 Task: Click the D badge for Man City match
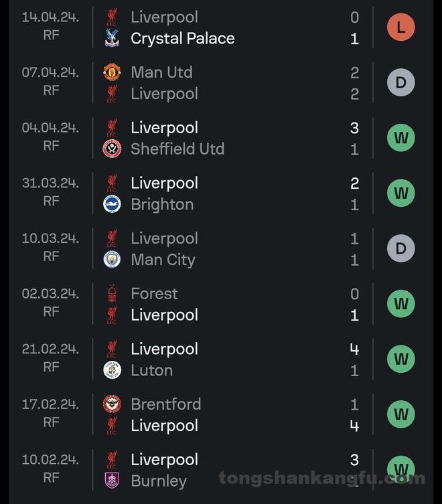(x=400, y=249)
